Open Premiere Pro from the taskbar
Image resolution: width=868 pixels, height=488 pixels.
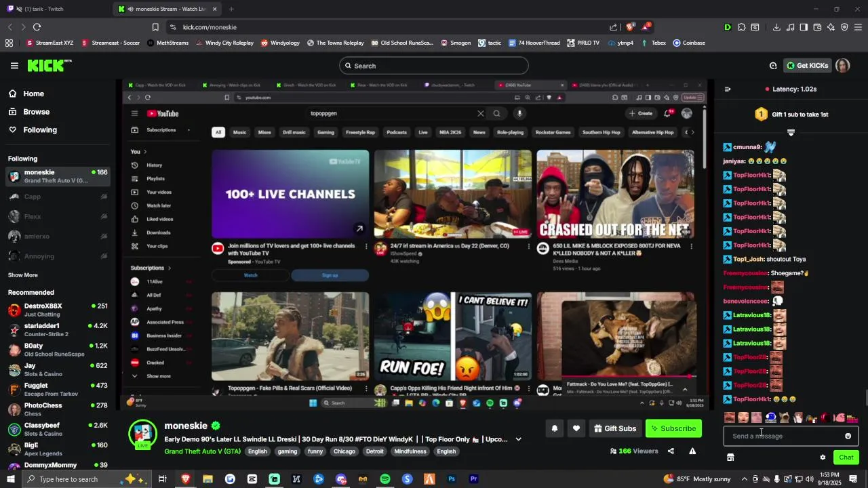tap(474, 479)
